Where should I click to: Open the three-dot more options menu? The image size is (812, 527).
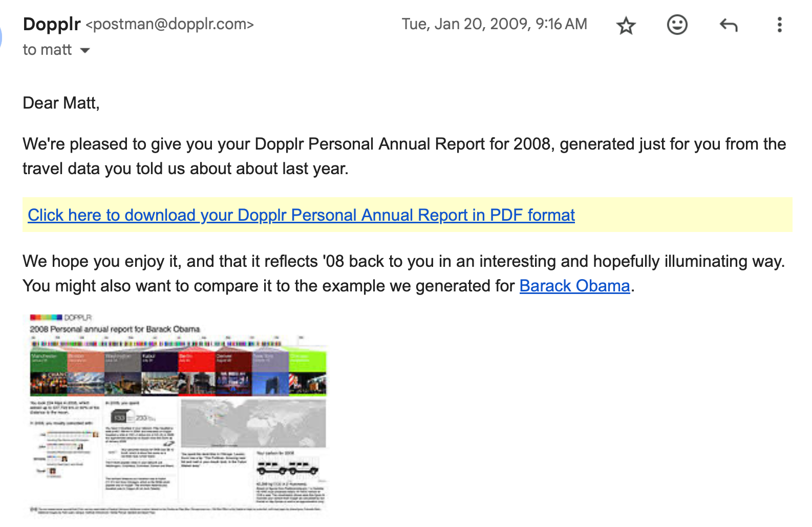tap(779, 25)
